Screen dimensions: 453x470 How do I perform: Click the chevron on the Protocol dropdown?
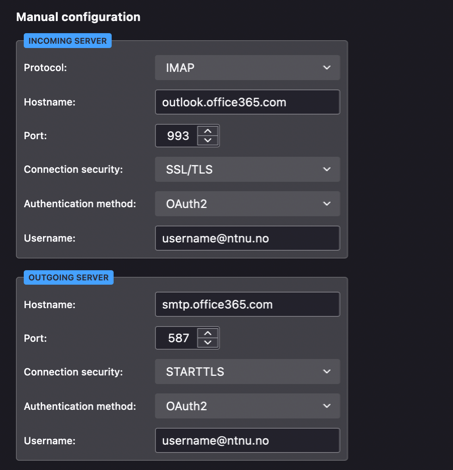[327, 68]
